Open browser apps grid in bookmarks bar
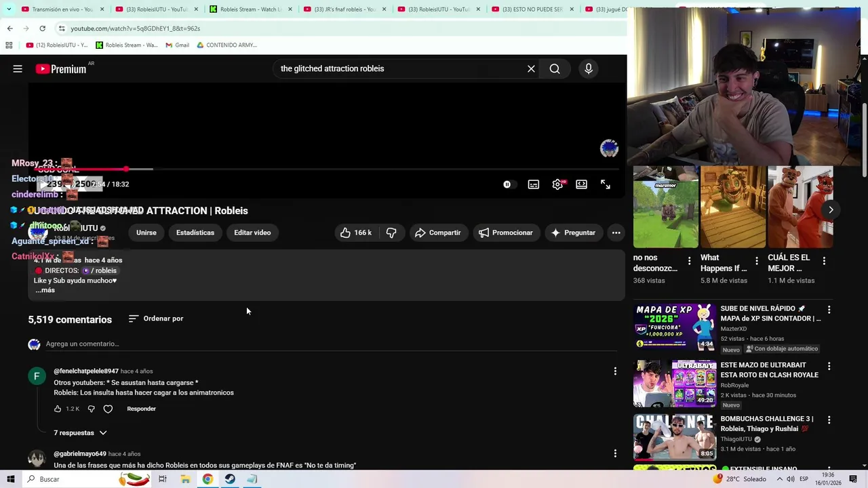This screenshot has height=488, width=868. [x=9, y=45]
